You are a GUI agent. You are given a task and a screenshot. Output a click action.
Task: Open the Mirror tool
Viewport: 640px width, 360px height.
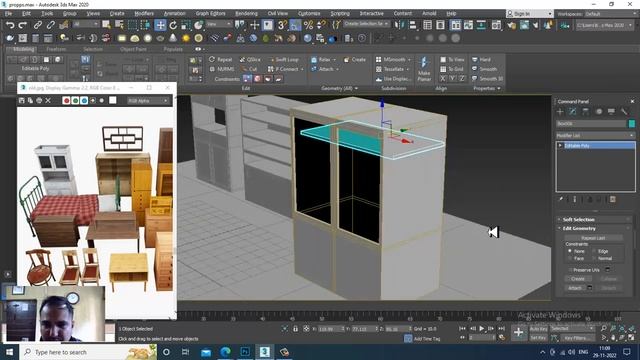click(x=399, y=25)
